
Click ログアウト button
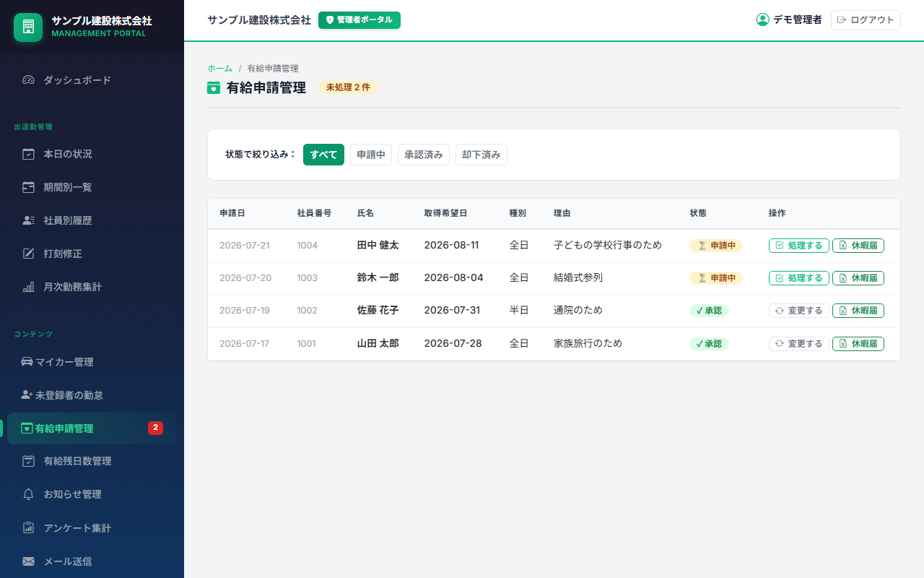(x=866, y=20)
